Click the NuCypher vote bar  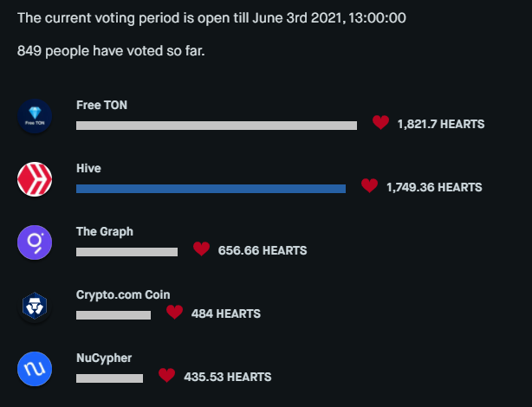109,378
